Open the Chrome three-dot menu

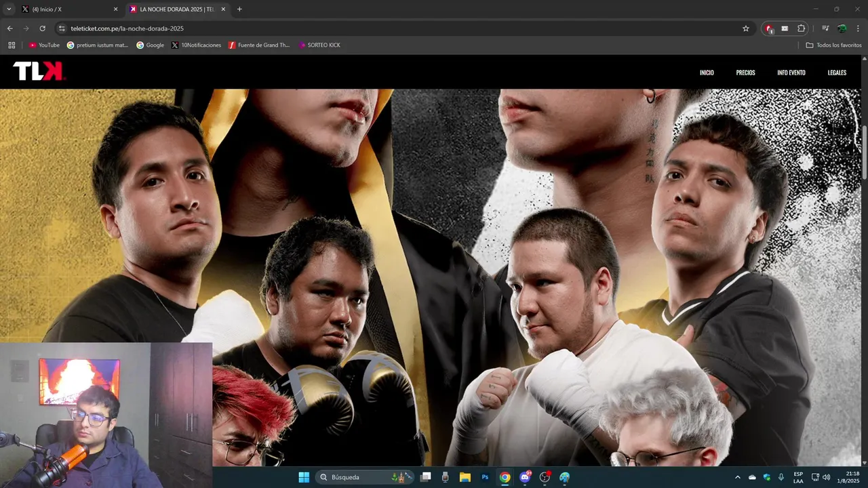[858, 28]
